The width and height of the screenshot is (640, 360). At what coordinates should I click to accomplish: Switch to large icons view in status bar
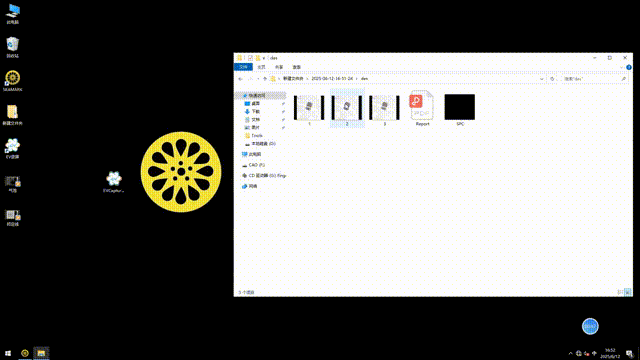(628, 292)
